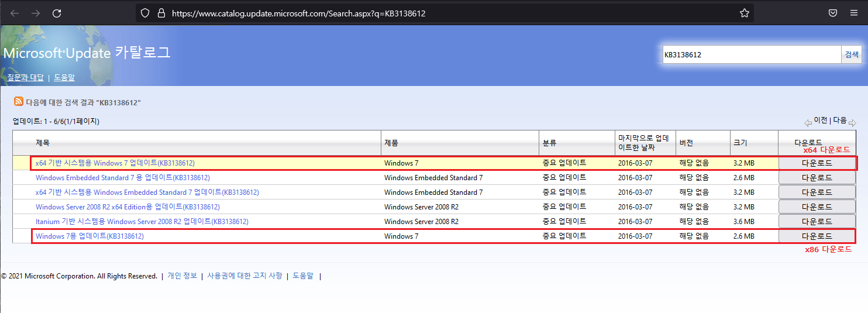
Task: Click the 검색 search button
Action: coord(852,54)
